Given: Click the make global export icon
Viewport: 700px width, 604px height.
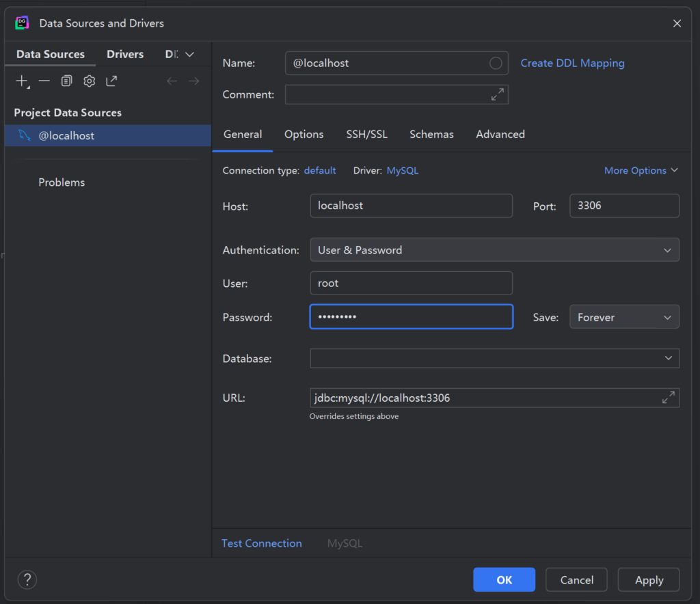Looking at the screenshot, I should tap(111, 81).
